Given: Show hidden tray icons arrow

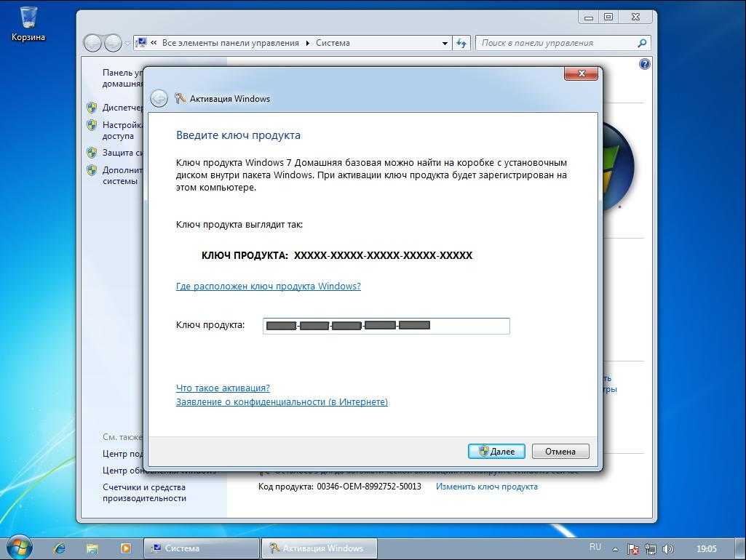Looking at the screenshot, I should pyautogui.click(x=615, y=549).
